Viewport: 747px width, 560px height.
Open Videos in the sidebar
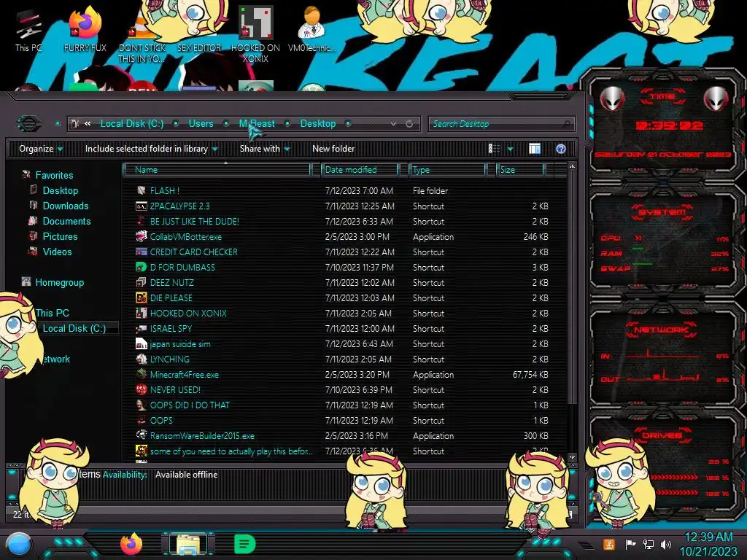pos(57,252)
